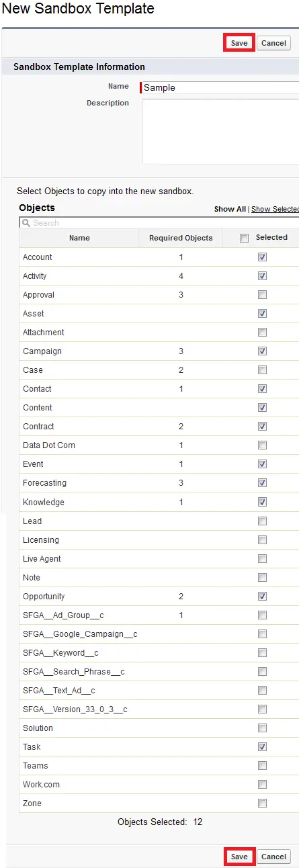Click the top Save button
Viewport: 299px width, 868px height.
pyautogui.click(x=239, y=43)
